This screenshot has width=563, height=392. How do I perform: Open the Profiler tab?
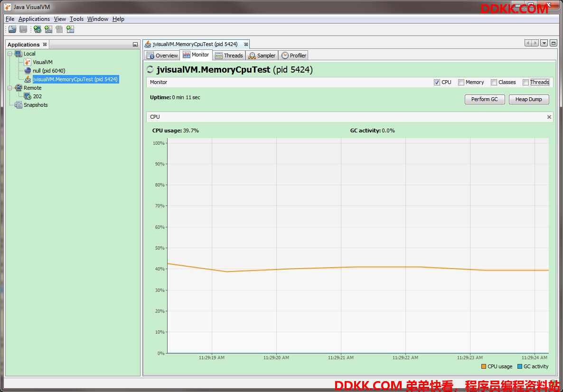tap(294, 55)
